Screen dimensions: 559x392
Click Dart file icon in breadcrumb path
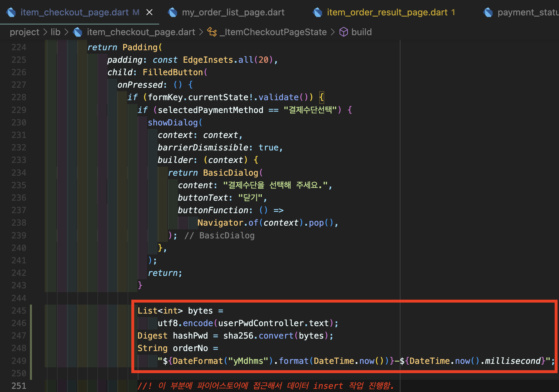tap(78, 32)
